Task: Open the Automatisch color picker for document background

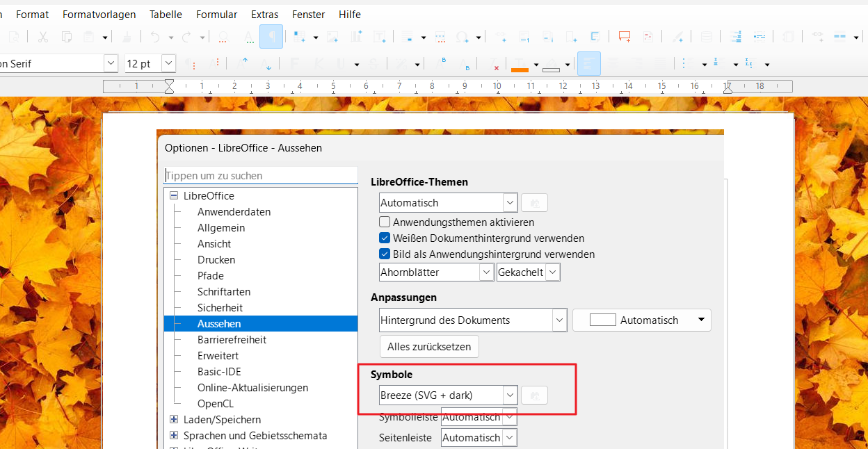Action: [x=641, y=320]
